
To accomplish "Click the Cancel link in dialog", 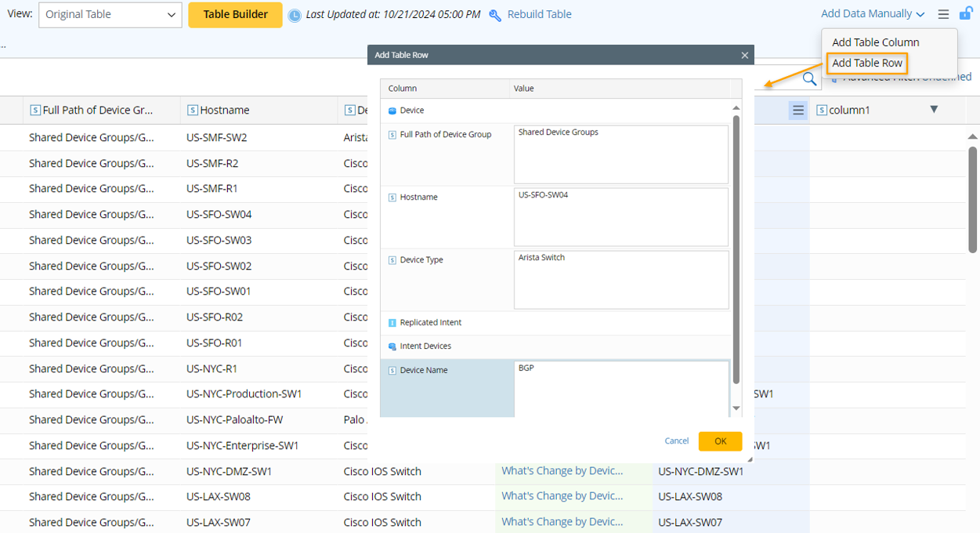I will point(676,441).
